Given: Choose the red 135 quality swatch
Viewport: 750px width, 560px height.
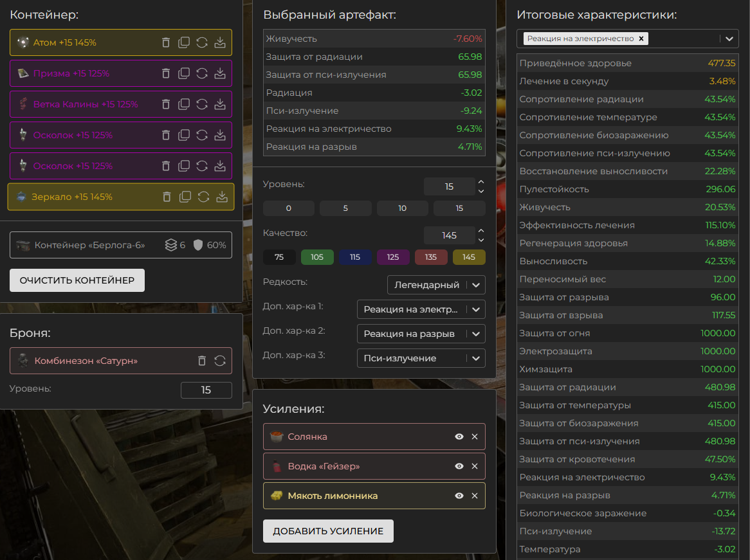Looking at the screenshot, I should pos(431,257).
